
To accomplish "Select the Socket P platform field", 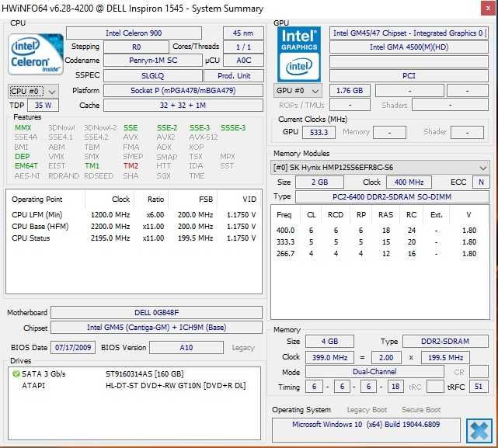I will click(183, 91).
